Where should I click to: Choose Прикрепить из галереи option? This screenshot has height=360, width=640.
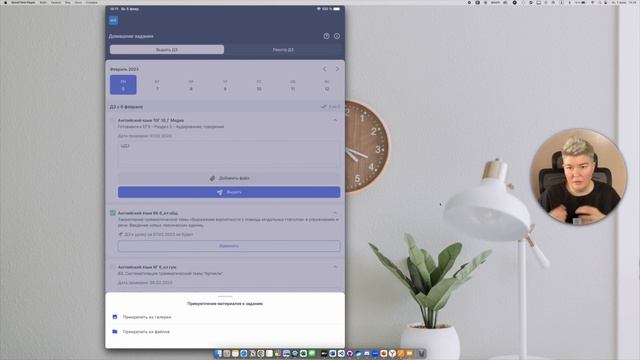click(225, 317)
